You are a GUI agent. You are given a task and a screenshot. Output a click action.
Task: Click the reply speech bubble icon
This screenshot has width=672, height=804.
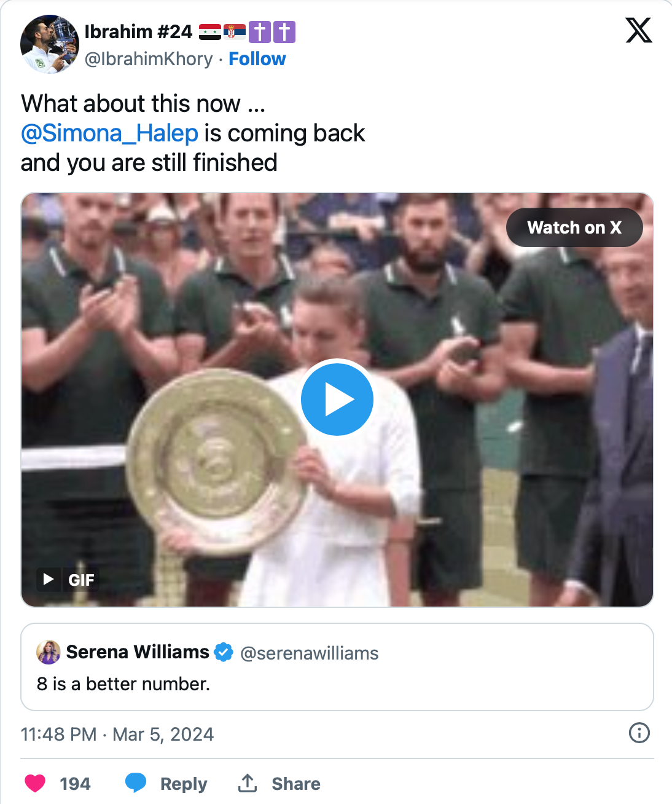click(x=136, y=782)
